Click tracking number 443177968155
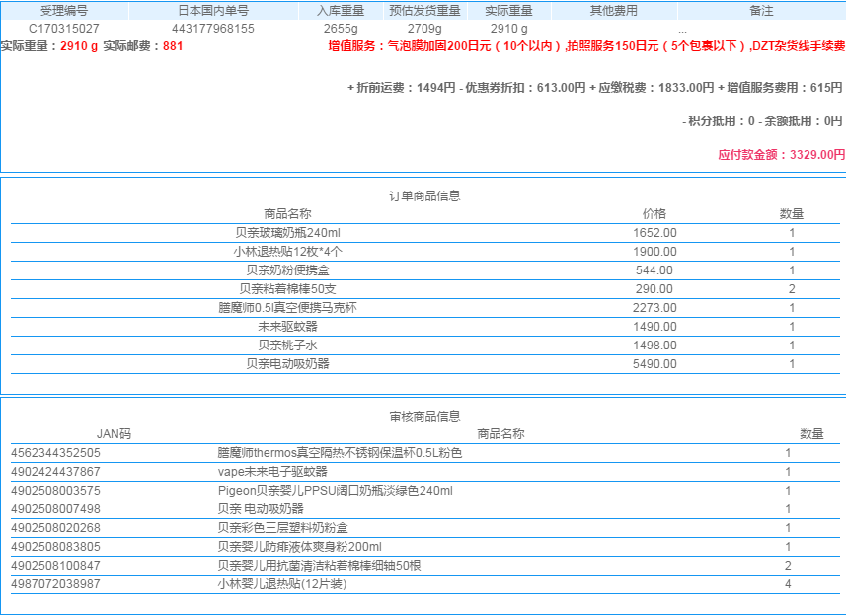The image size is (846, 616). (x=213, y=28)
